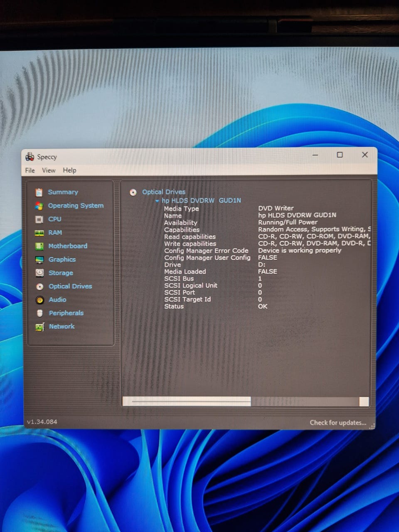
Task: Select the Graphics monitor icon
Action: coord(39,260)
